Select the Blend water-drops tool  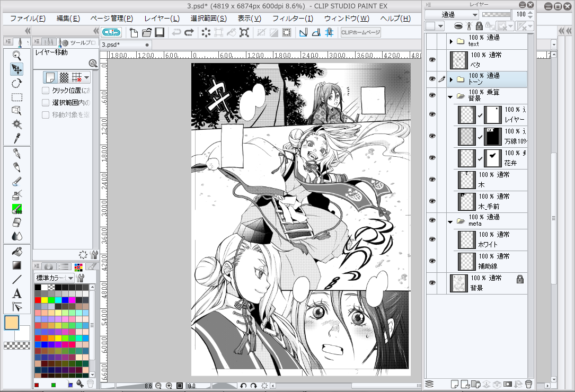point(17,236)
